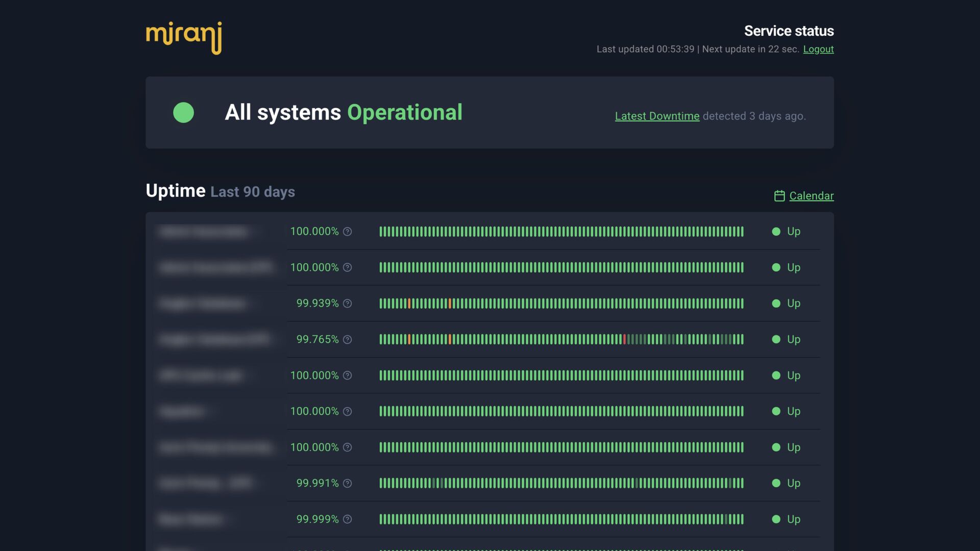Screen dimensions: 980x551
Task: Click the green All systems Operational indicator
Action: (183, 113)
